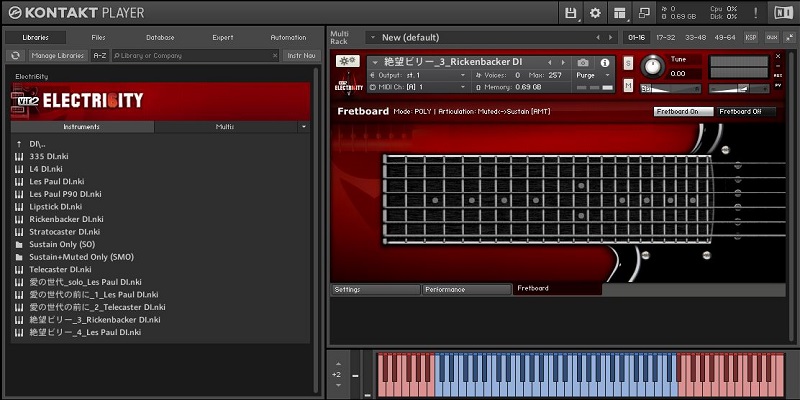Toggle the instrument Solo (S) button
The width and height of the screenshot is (800, 400).
[x=628, y=63]
